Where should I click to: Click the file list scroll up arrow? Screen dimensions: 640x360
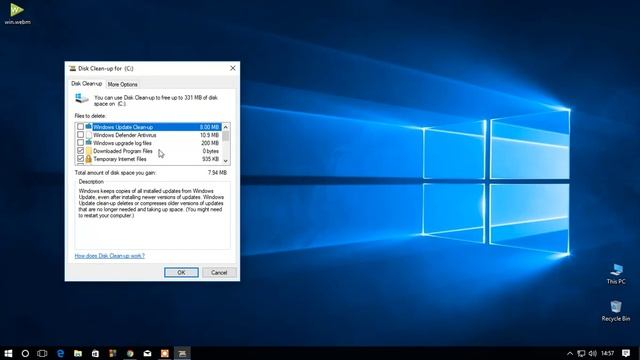click(x=226, y=127)
